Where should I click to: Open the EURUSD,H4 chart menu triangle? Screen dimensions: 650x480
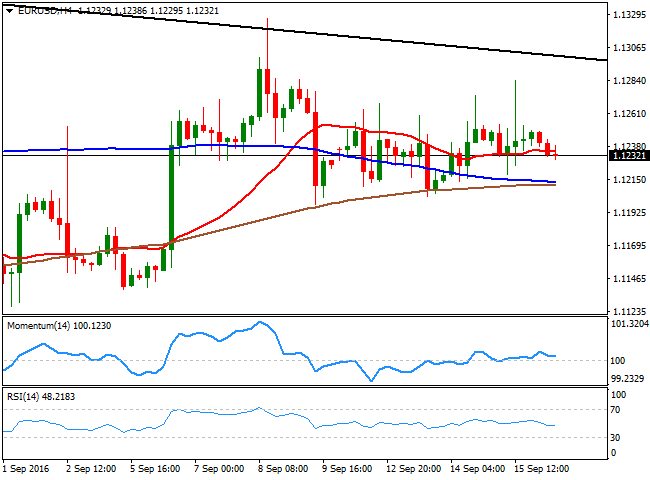[x=9, y=11]
